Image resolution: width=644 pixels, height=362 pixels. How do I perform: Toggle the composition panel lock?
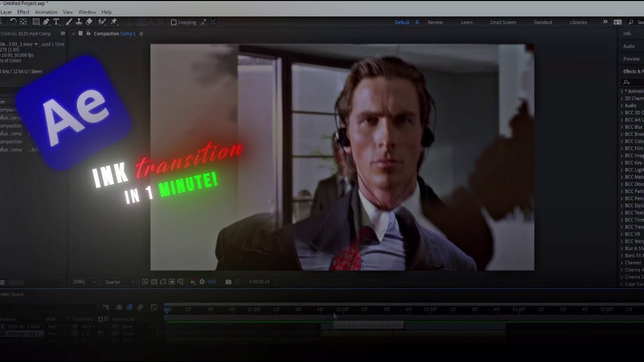[x=89, y=34]
